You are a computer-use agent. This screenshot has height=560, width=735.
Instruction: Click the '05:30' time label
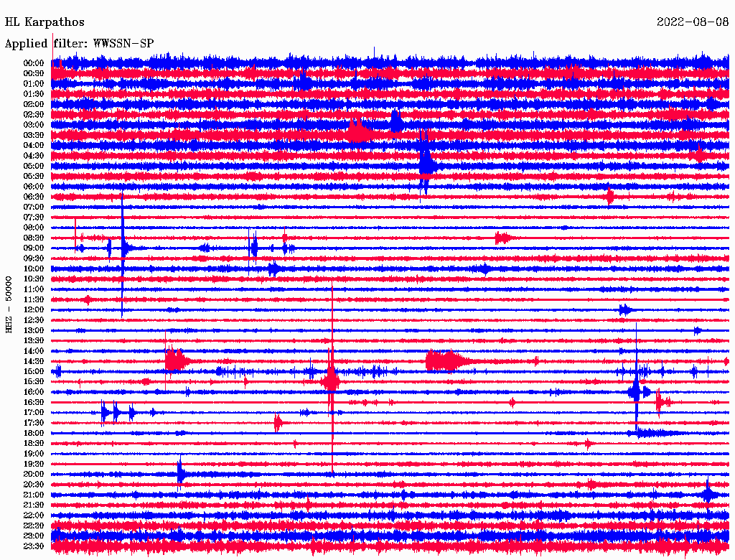(34, 177)
